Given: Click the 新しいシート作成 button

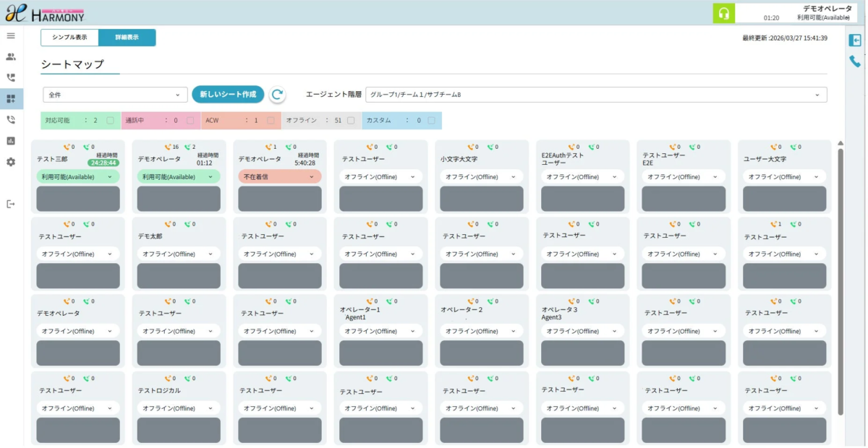Looking at the screenshot, I should coord(227,94).
